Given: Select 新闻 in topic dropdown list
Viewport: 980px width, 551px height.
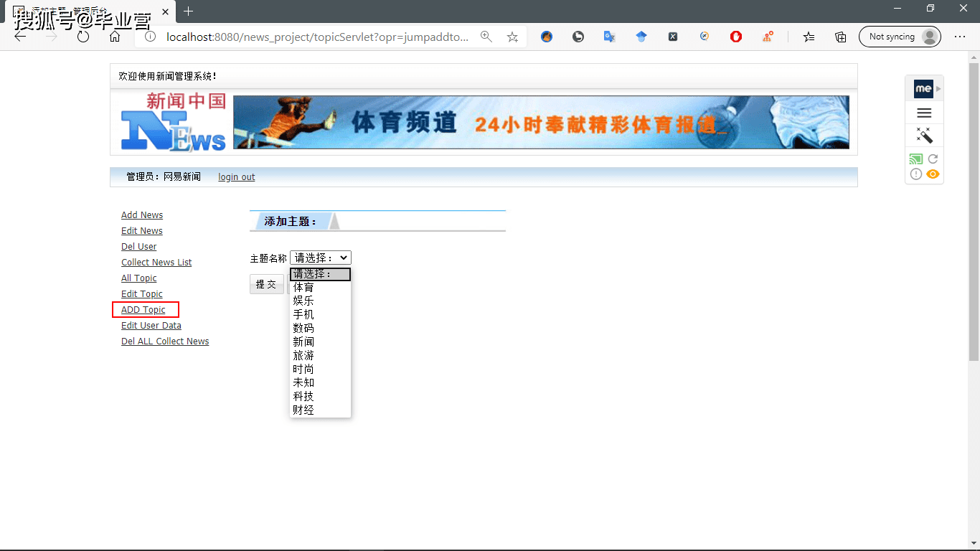Looking at the screenshot, I should point(320,342).
